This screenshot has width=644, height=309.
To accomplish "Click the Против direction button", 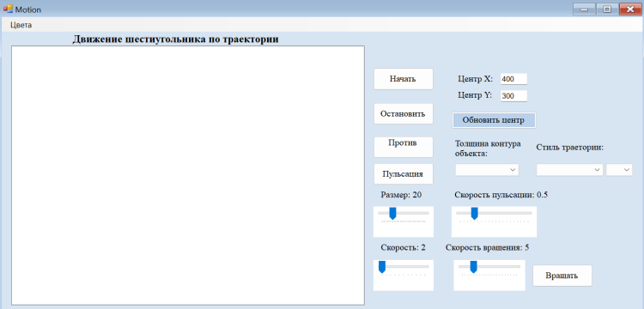I will [404, 147].
